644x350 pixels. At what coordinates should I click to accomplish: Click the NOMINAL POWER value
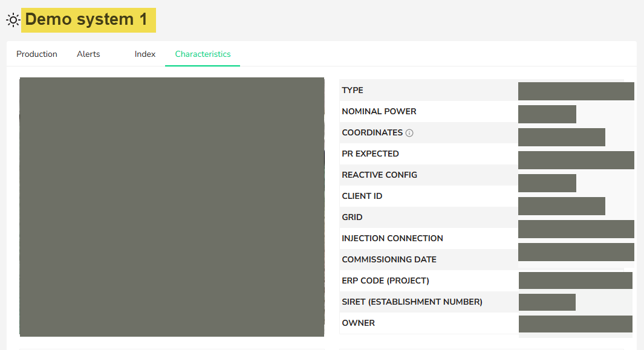(x=547, y=114)
